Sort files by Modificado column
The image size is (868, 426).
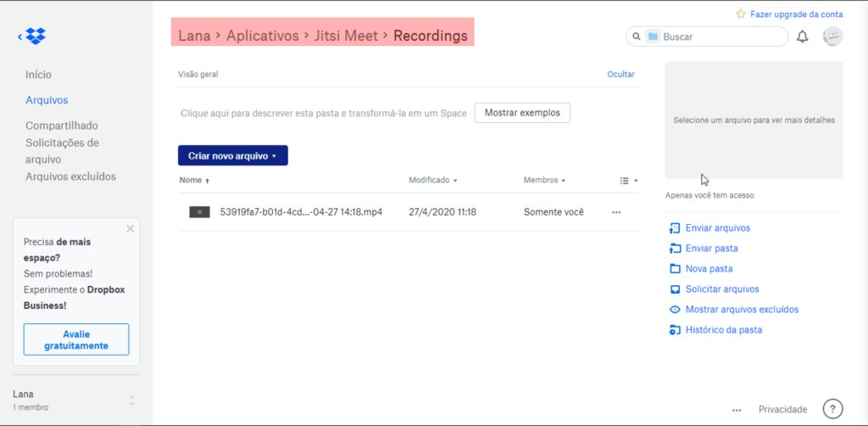pyautogui.click(x=433, y=181)
